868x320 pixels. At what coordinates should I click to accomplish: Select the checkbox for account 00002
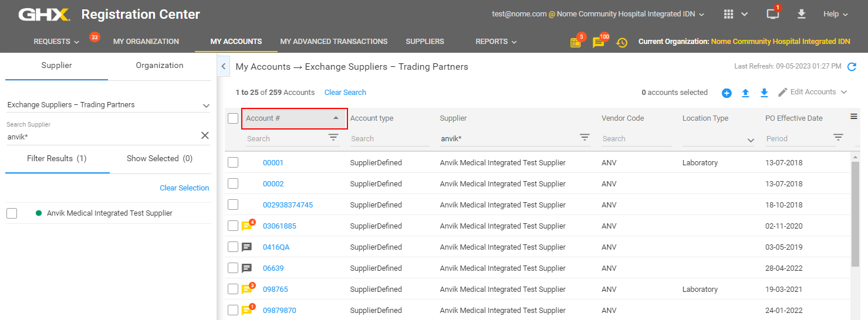[x=233, y=183]
